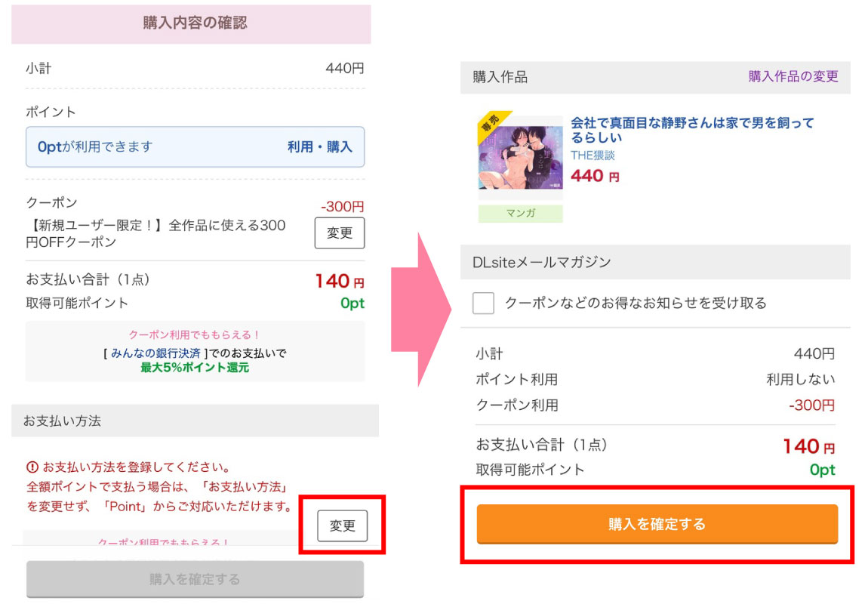Enable the newsletter notification checkbox
868x604 pixels.
483,303
